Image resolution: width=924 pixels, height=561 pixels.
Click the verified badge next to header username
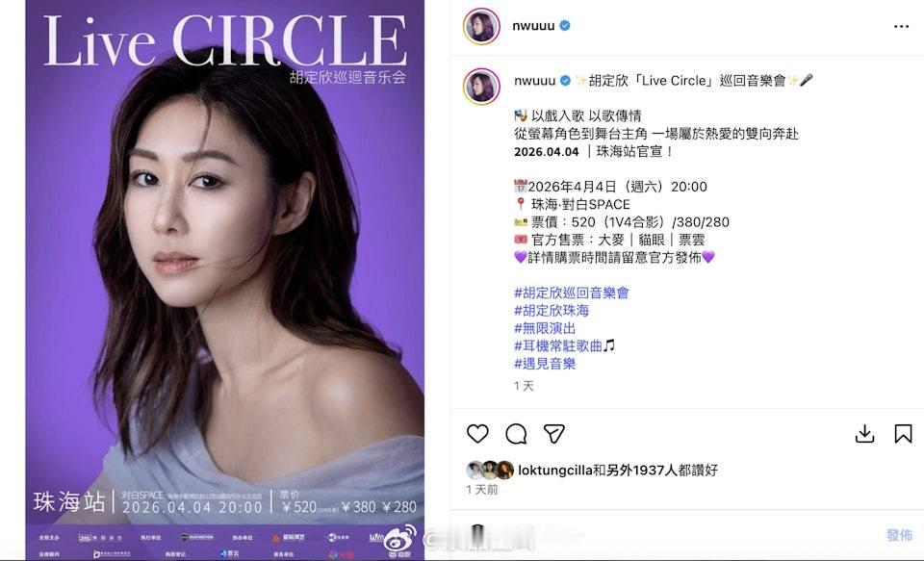point(565,25)
